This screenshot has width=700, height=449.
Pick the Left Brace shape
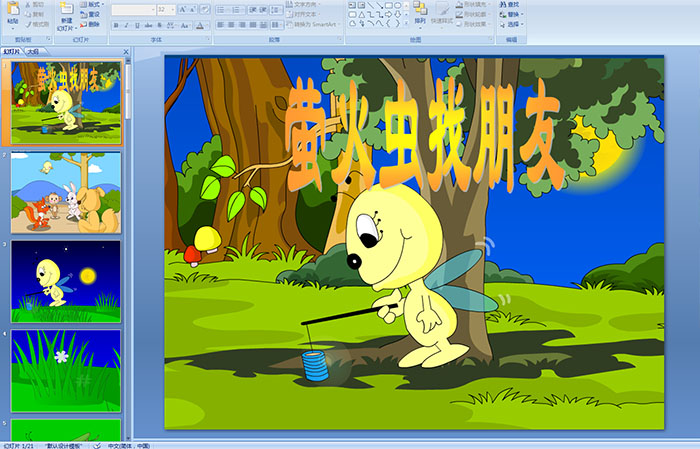pyautogui.click(x=389, y=23)
